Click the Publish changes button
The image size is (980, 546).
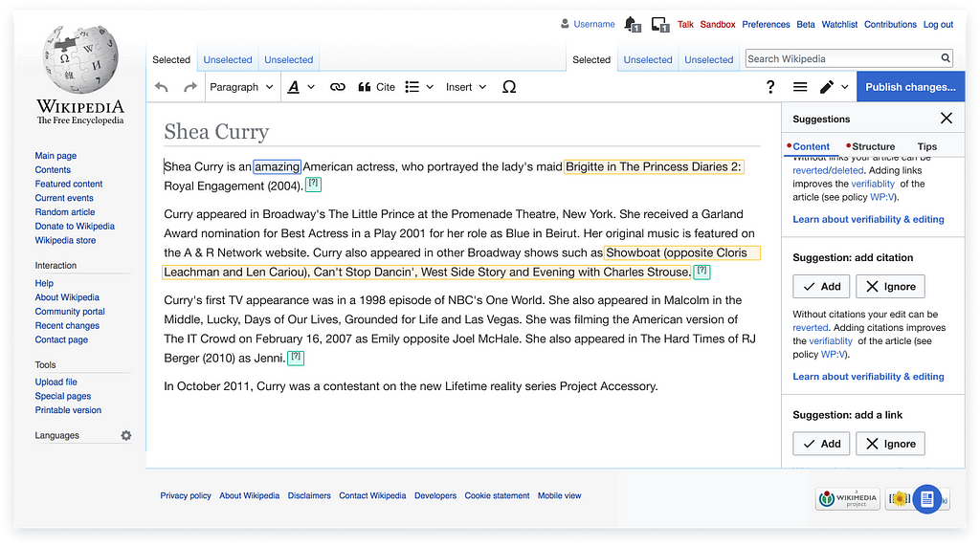910,87
